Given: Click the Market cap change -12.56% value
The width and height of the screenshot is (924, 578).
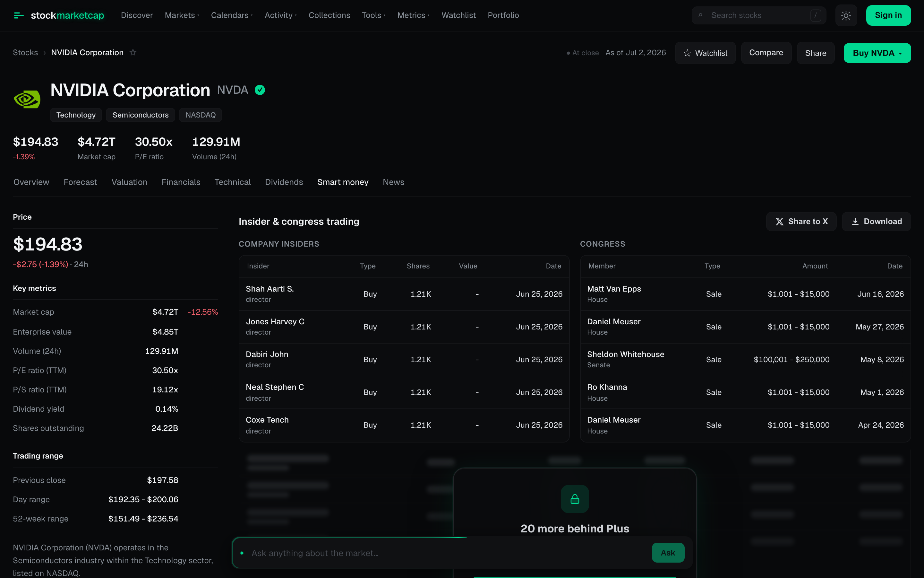Looking at the screenshot, I should (x=203, y=312).
